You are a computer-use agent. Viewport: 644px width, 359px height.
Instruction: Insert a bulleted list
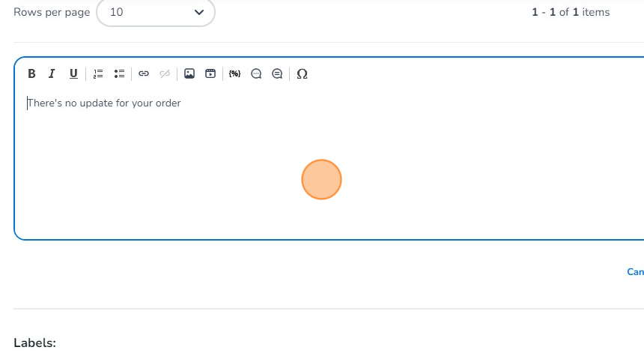[119, 73]
